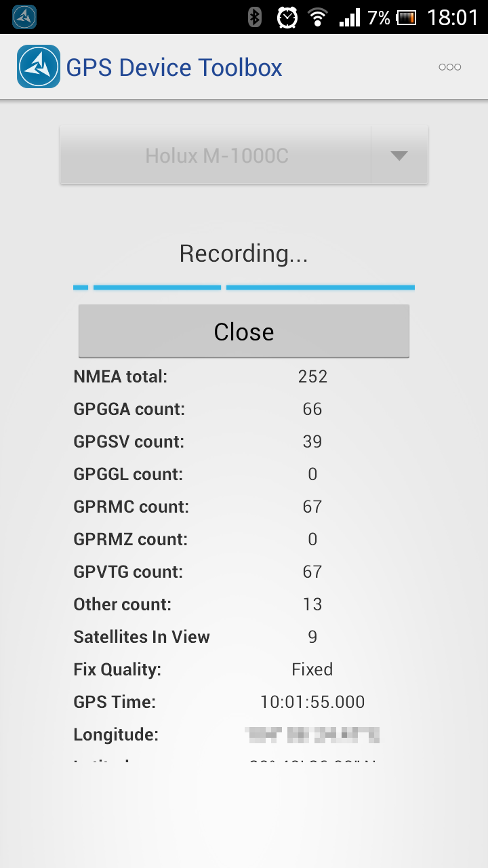The width and height of the screenshot is (488, 868).
Task: Tap the battery indicator icon
Action: pos(406,18)
